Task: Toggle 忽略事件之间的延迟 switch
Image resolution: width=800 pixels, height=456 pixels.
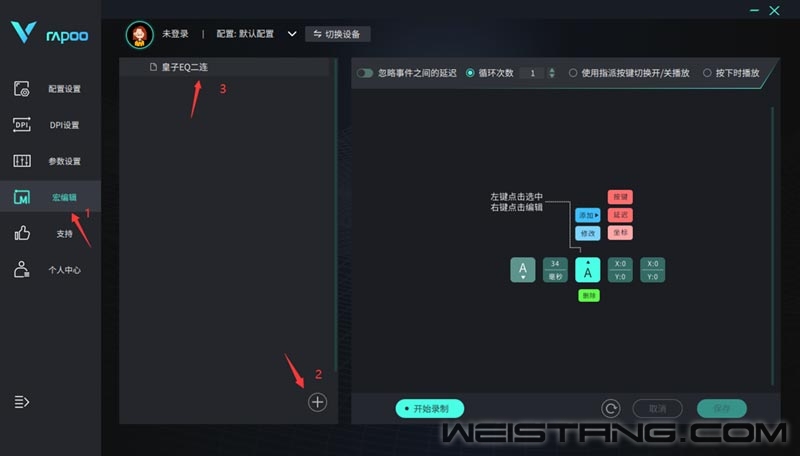Action: coord(365,73)
